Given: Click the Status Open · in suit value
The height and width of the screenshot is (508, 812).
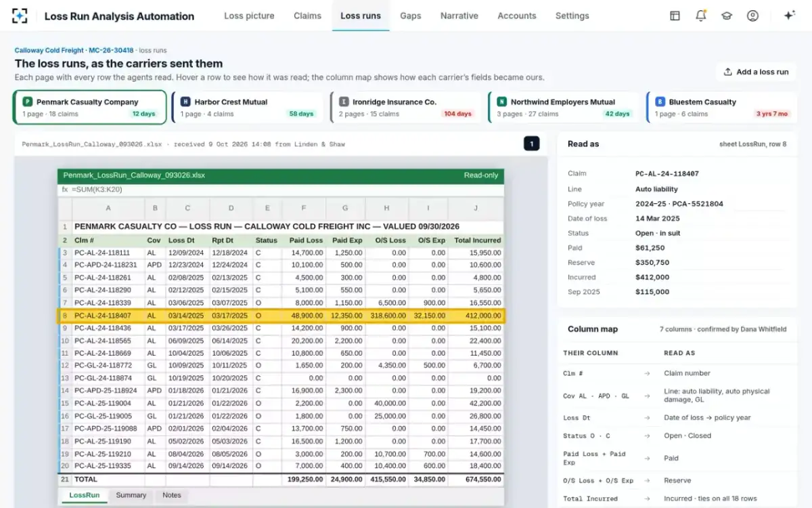Looking at the screenshot, I should click(659, 233).
